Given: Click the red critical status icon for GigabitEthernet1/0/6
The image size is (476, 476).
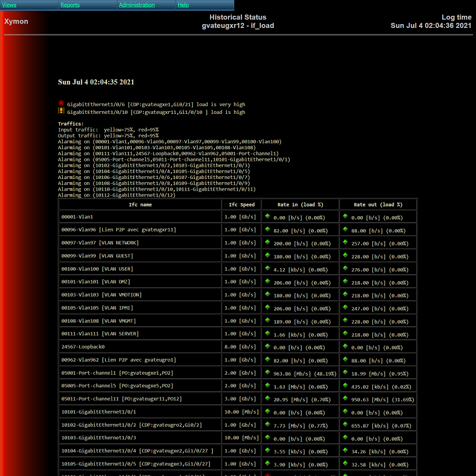Looking at the screenshot, I should point(61,103).
